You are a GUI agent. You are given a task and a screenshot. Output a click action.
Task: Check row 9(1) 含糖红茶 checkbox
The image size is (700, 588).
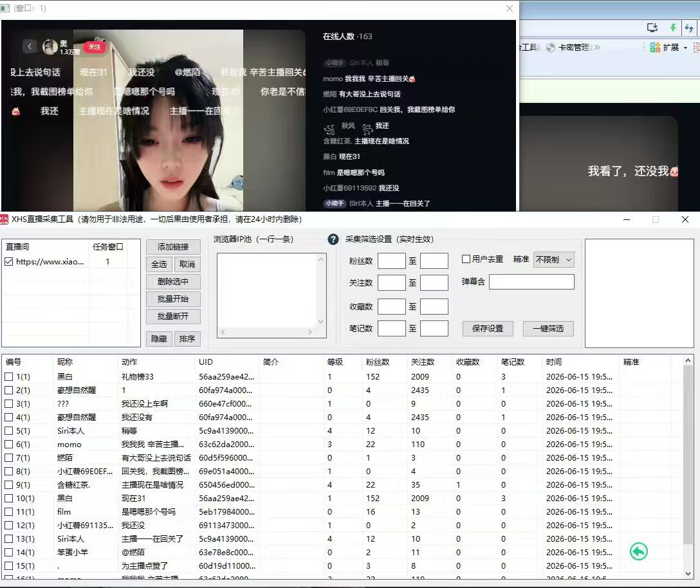(9, 485)
